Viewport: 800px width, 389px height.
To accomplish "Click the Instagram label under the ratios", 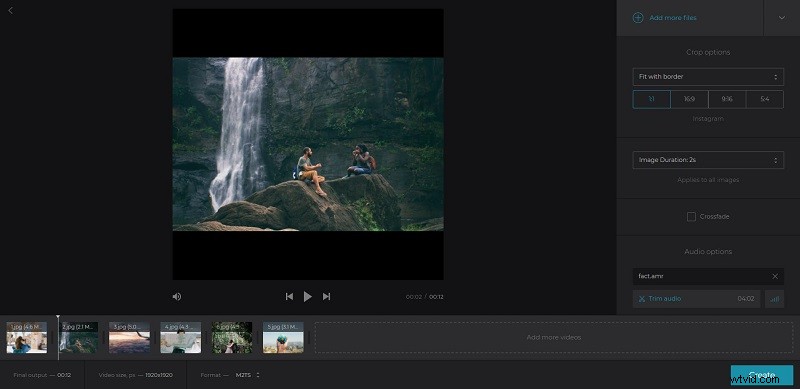I will pyautogui.click(x=708, y=118).
